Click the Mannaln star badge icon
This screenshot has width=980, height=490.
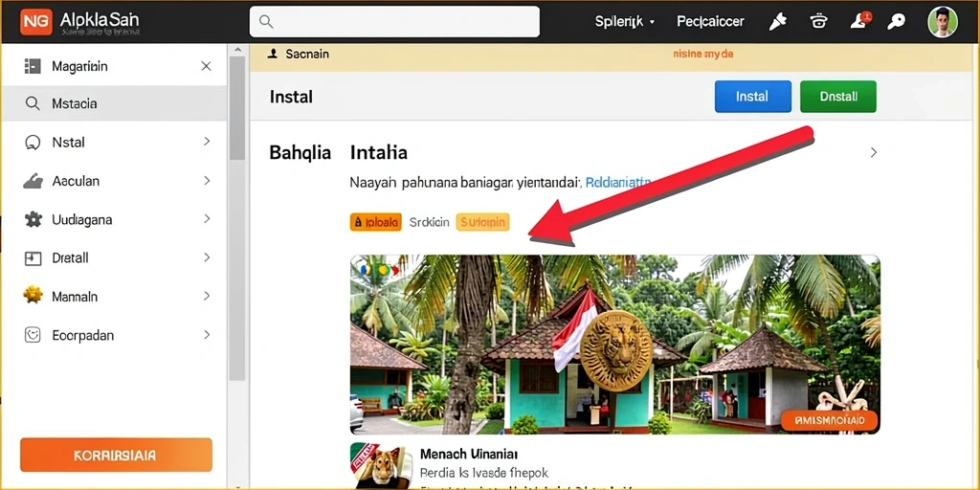33,295
